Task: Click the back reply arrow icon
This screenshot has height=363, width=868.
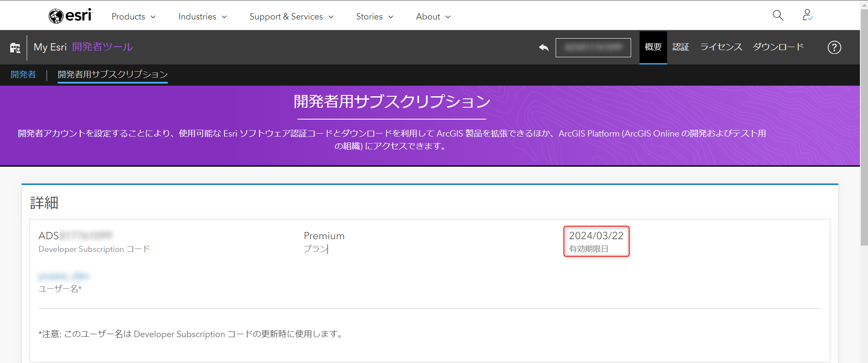Action: coord(543,47)
